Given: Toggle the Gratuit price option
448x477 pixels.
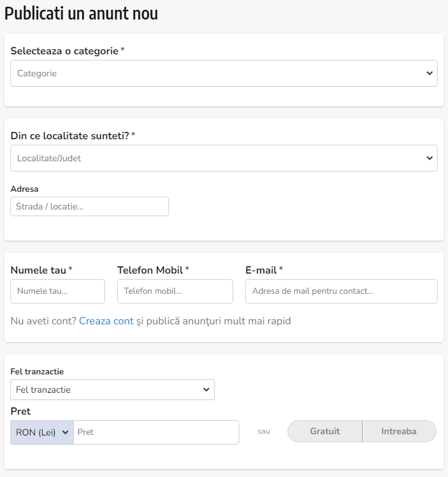Looking at the screenshot, I should point(325,431).
